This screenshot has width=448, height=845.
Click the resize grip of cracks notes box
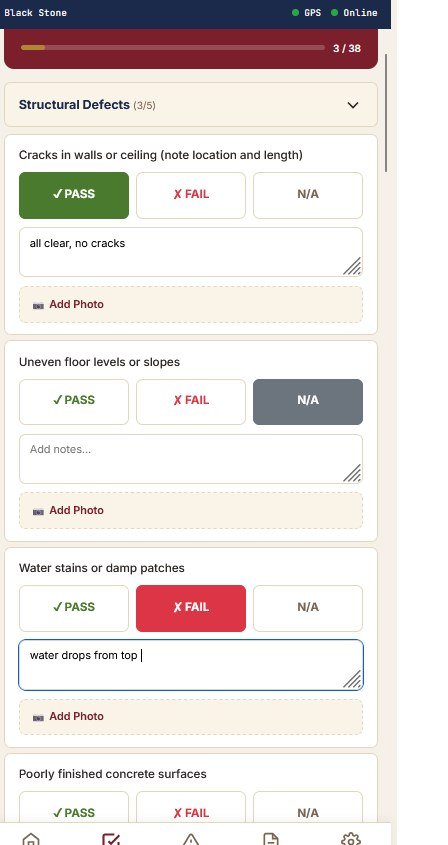point(353,266)
